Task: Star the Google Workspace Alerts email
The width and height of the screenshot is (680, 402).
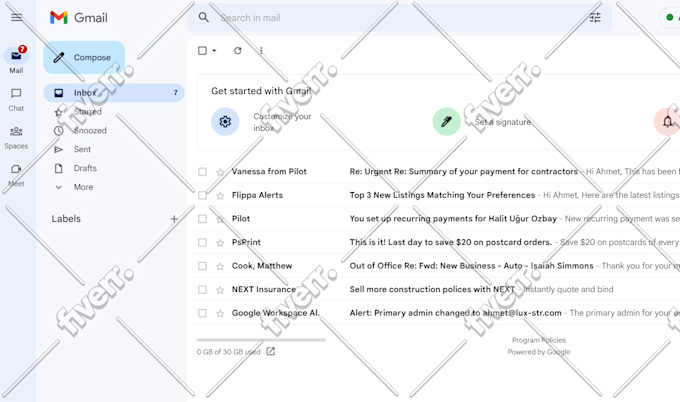Action: (220, 313)
